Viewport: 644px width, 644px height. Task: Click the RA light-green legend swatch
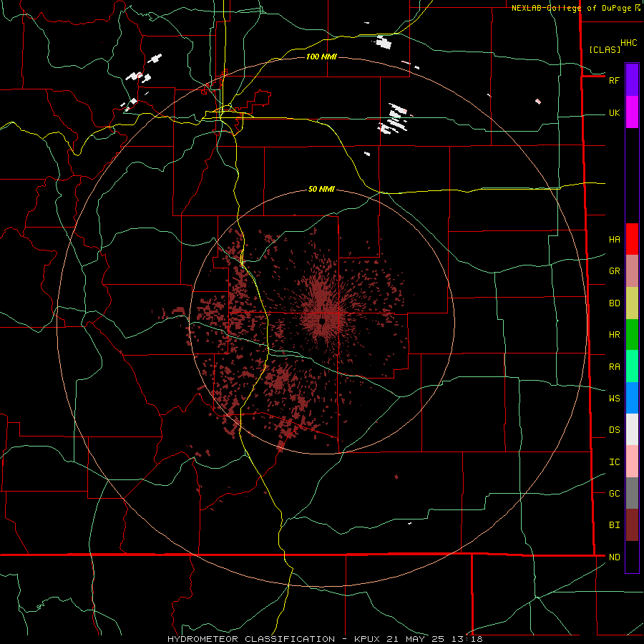632,366
